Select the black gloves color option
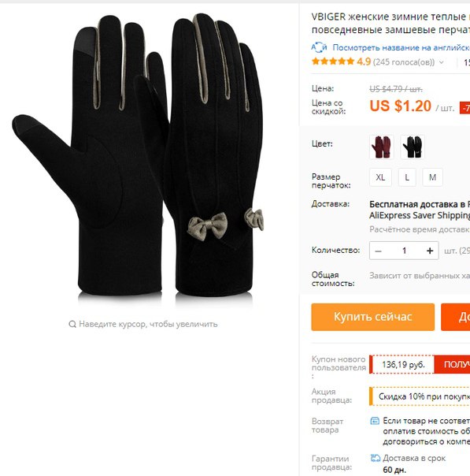The width and height of the screenshot is (470, 476). (413, 147)
